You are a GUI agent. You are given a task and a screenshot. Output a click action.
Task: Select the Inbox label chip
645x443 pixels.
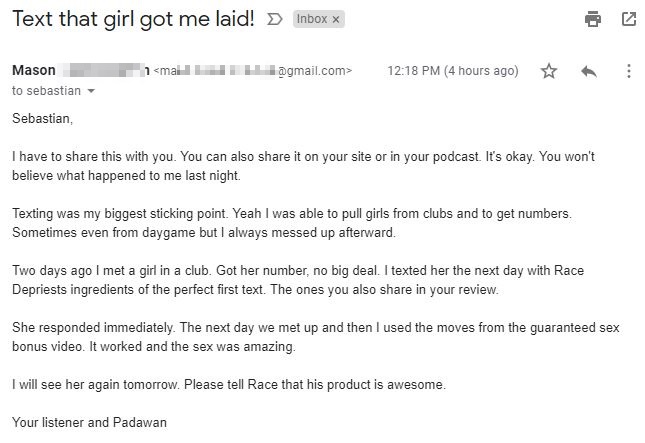tap(312, 19)
